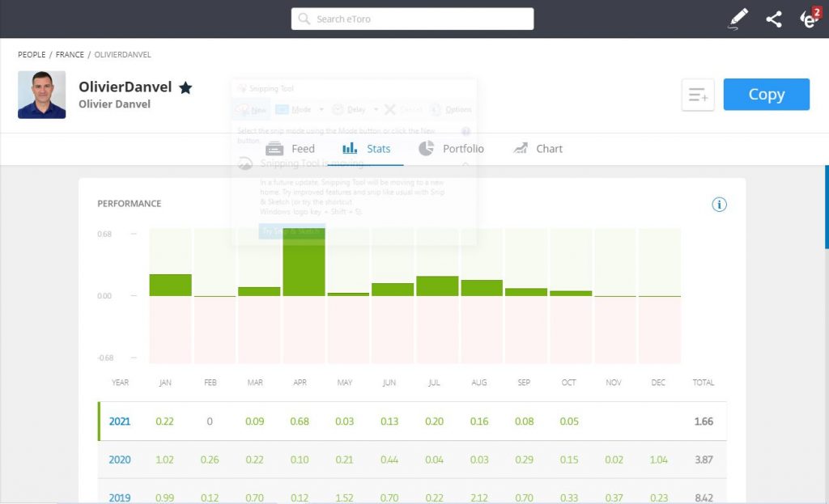Click the 2021 October value 0.05
The height and width of the screenshot is (504, 829).
click(x=569, y=421)
